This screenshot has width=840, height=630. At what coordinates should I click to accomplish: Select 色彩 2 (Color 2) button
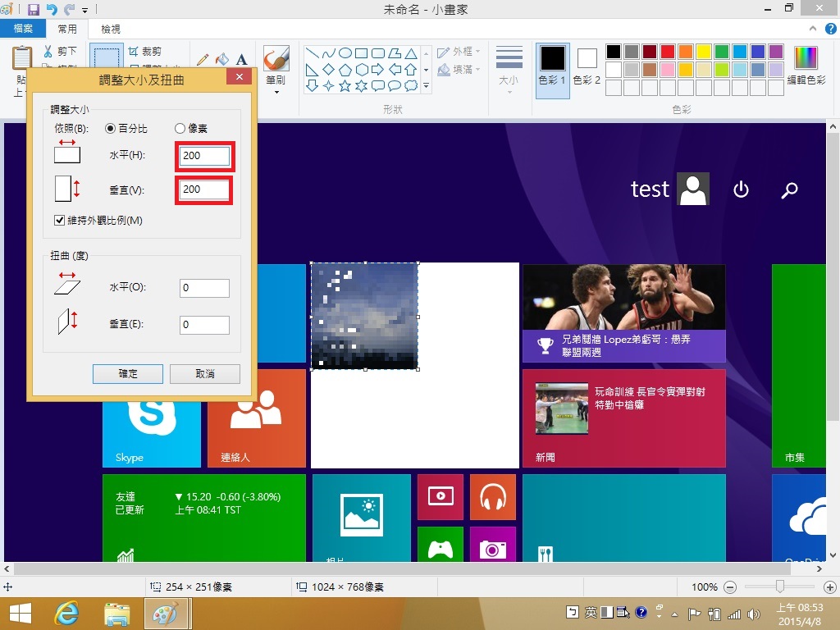[x=587, y=66]
